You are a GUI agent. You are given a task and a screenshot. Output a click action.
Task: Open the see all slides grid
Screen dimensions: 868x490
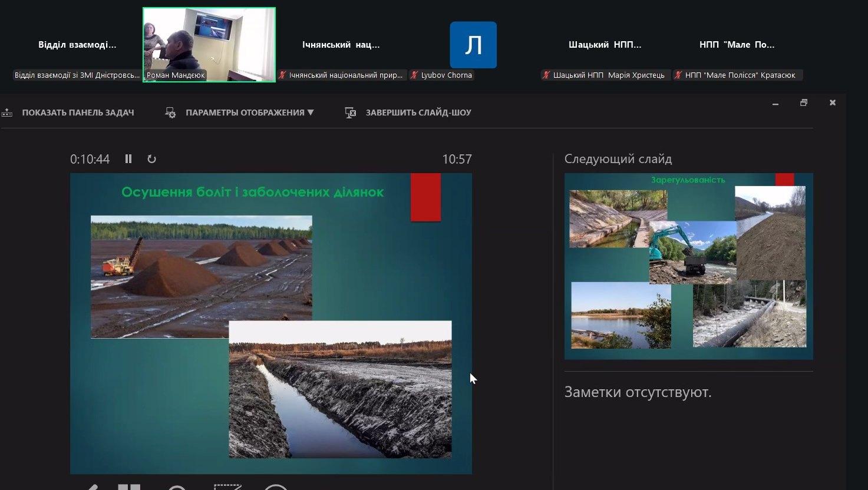129,486
